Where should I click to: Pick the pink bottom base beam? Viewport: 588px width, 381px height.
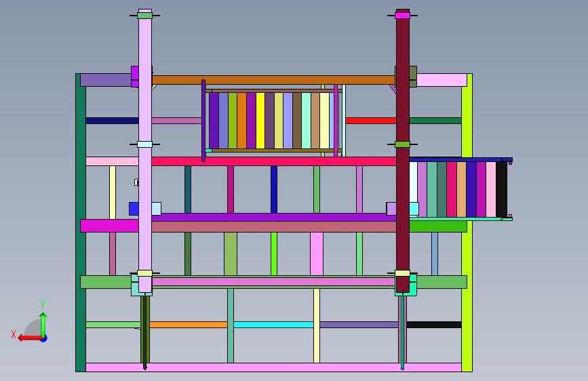point(273,367)
